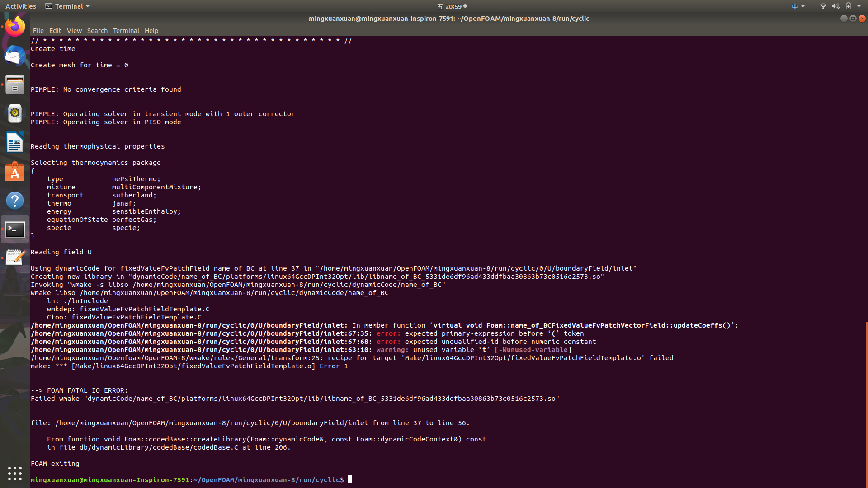Viewport: 868px width, 488px height.
Task: Click 'PIMPLE: Operating solver in PISO mode'
Action: click(x=106, y=122)
